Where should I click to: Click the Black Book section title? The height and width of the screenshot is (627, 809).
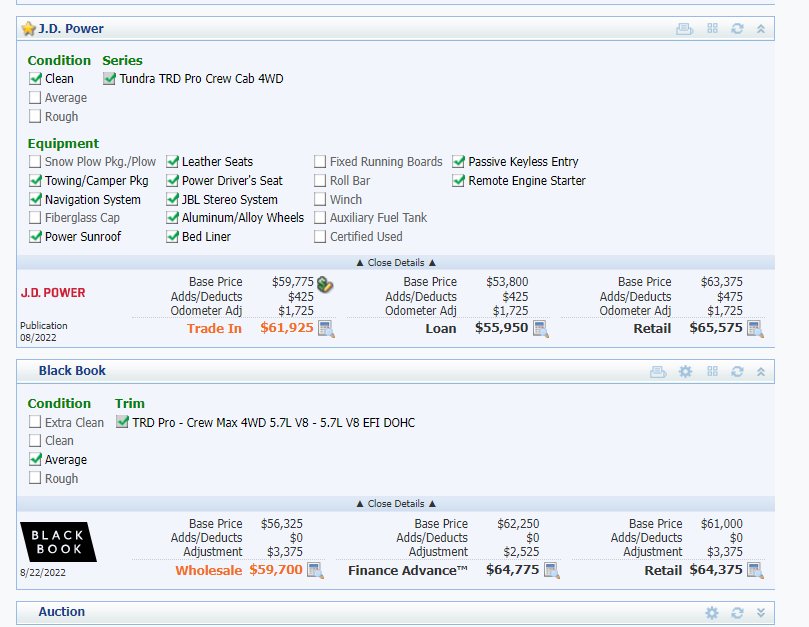coord(72,371)
